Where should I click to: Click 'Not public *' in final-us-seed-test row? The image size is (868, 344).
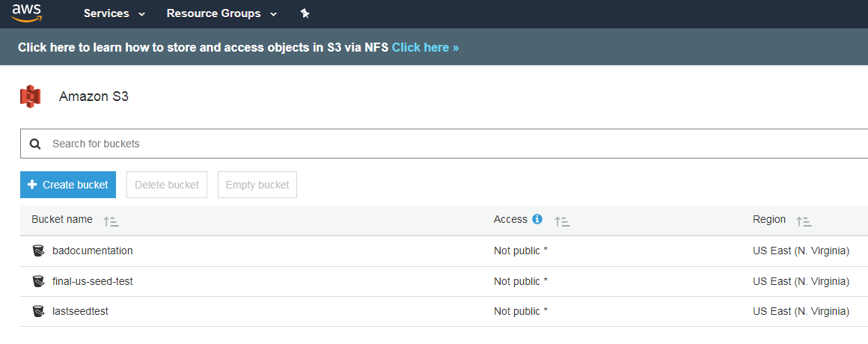(521, 281)
